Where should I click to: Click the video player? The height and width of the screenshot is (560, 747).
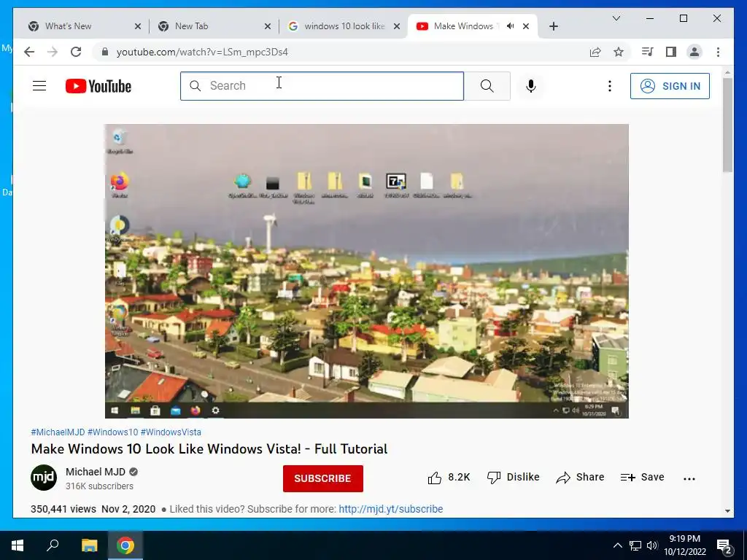point(367,271)
